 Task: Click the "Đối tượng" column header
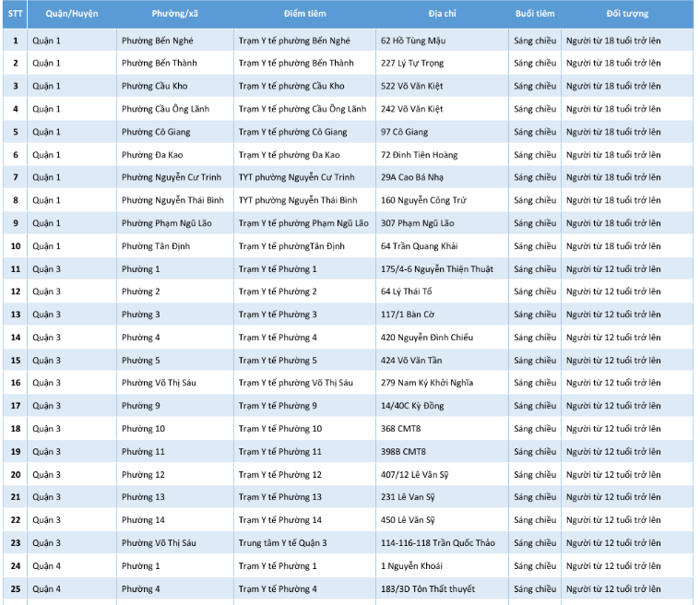[627, 14]
